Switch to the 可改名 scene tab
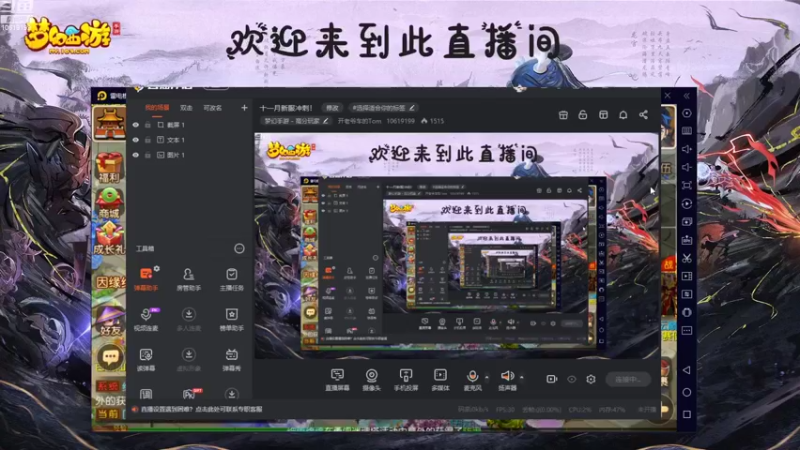 pyautogui.click(x=213, y=108)
